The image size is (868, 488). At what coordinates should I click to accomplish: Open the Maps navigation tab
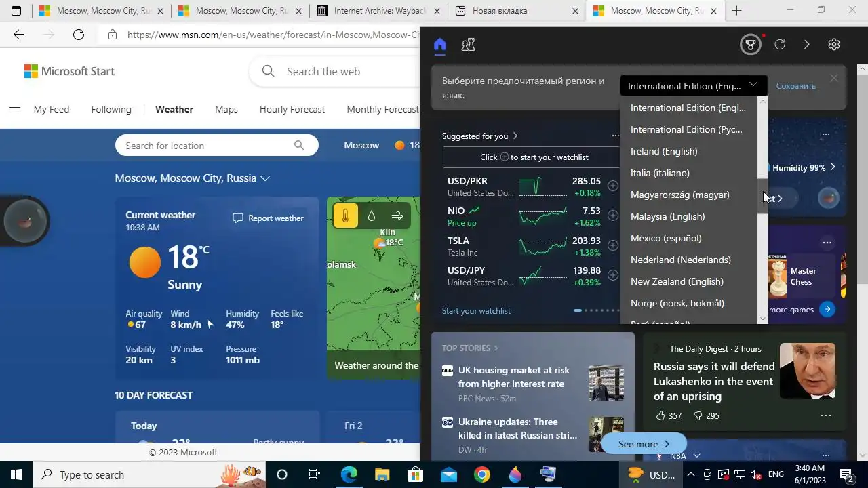click(x=226, y=109)
